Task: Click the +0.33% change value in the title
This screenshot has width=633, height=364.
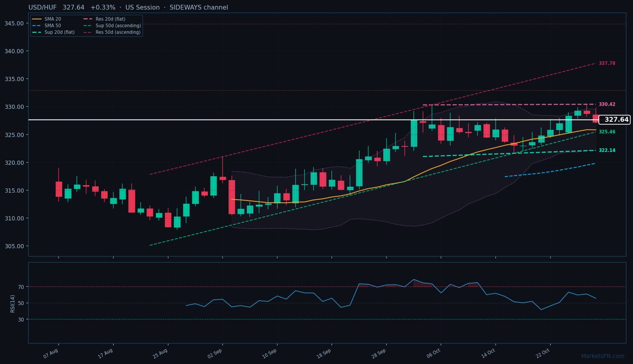Action: [x=103, y=7]
